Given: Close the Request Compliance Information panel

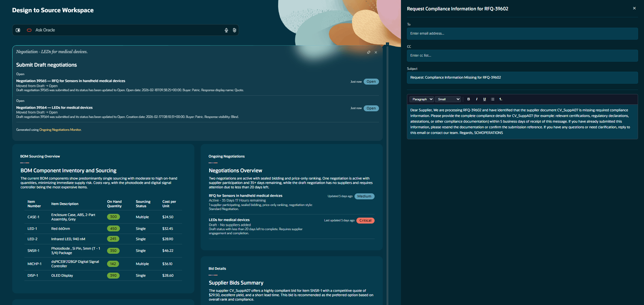Looking at the screenshot, I should pos(634,8).
